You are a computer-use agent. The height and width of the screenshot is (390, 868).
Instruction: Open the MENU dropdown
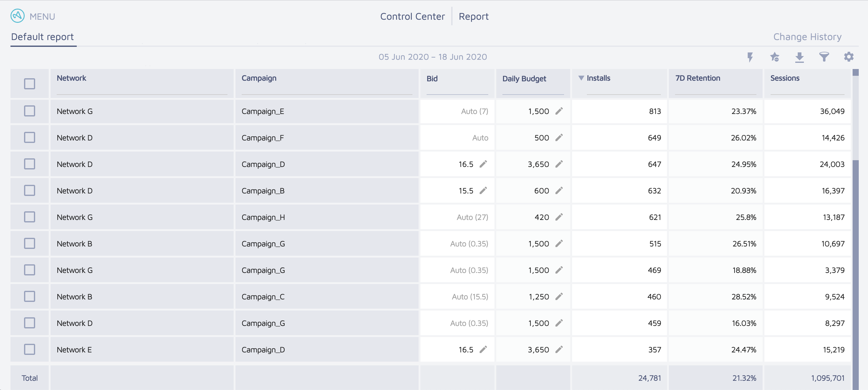[x=42, y=17]
